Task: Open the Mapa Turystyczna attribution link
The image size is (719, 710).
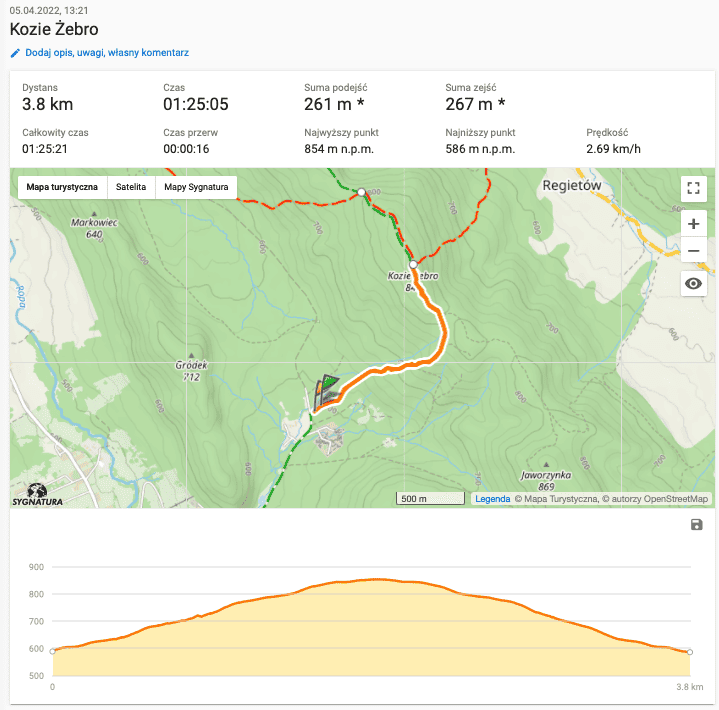Action: point(561,499)
